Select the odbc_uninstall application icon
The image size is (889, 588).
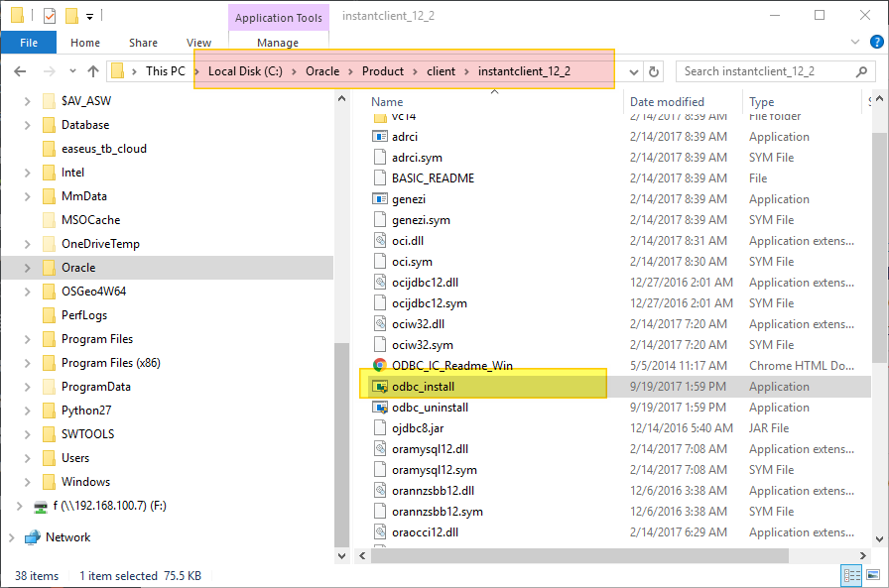click(x=379, y=408)
